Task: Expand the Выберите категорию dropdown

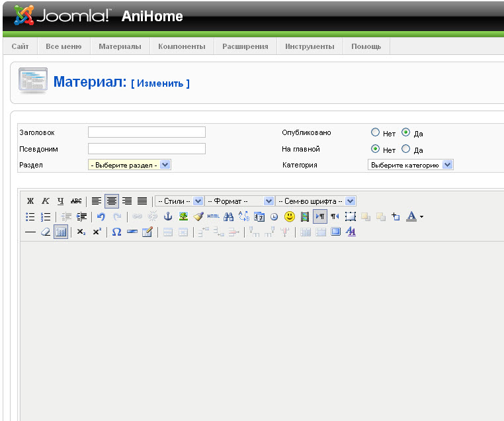Action: tap(410, 165)
